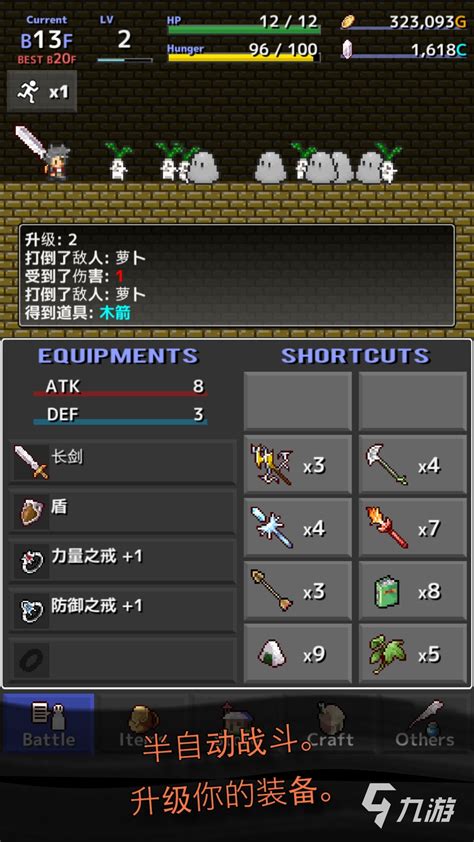The width and height of the screenshot is (474, 842).
Task: Tap the battle log message panel
Action: 237,275
